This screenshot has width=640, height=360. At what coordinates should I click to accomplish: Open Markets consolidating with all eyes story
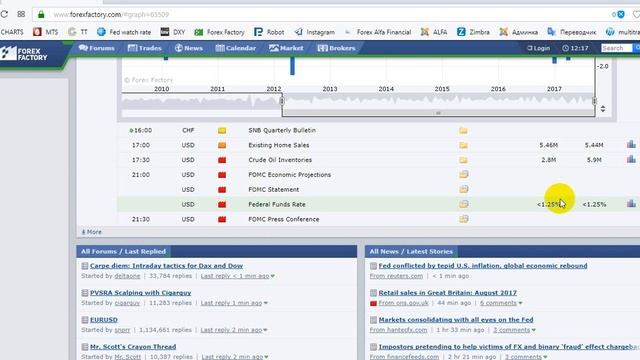pos(456,320)
